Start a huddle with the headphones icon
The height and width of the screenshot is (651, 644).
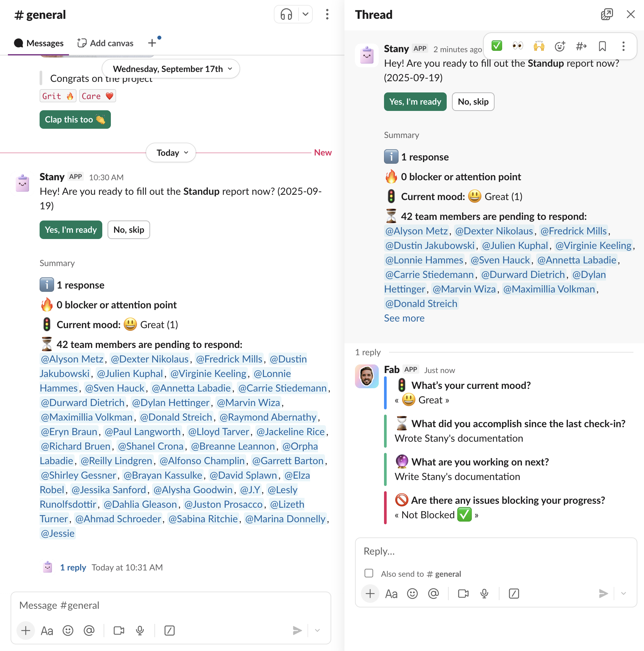coord(286,15)
